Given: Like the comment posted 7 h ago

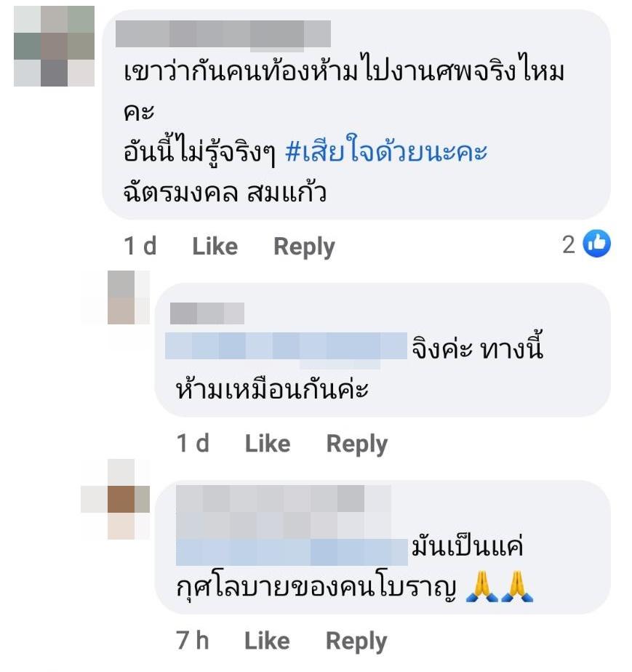Looking at the screenshot, I should tap(267, 641).
